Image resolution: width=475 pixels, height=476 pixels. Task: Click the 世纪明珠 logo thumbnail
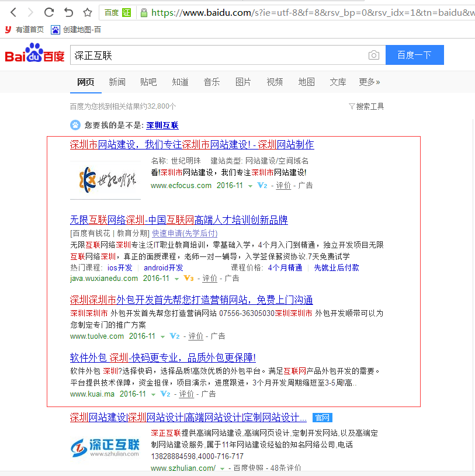(x=105, y=180)
